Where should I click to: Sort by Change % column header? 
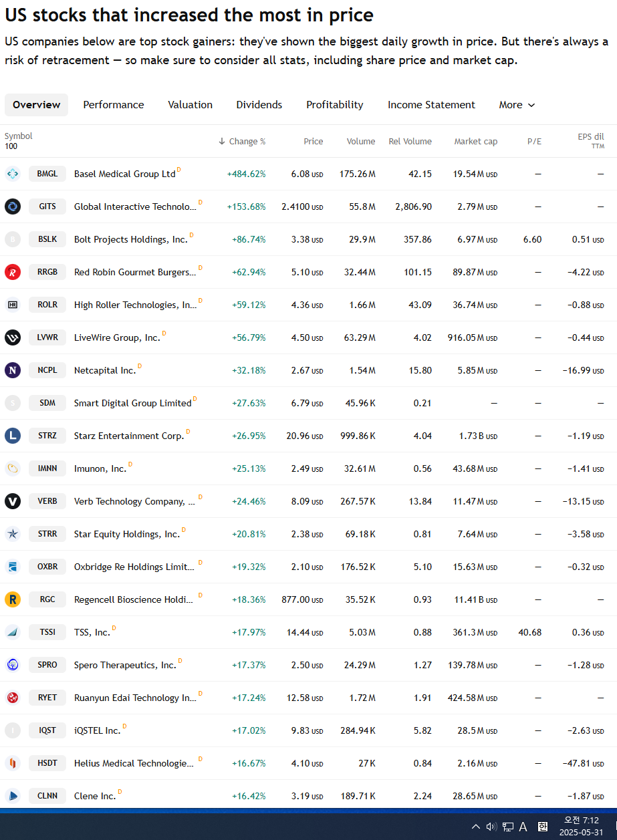point(242,142)
